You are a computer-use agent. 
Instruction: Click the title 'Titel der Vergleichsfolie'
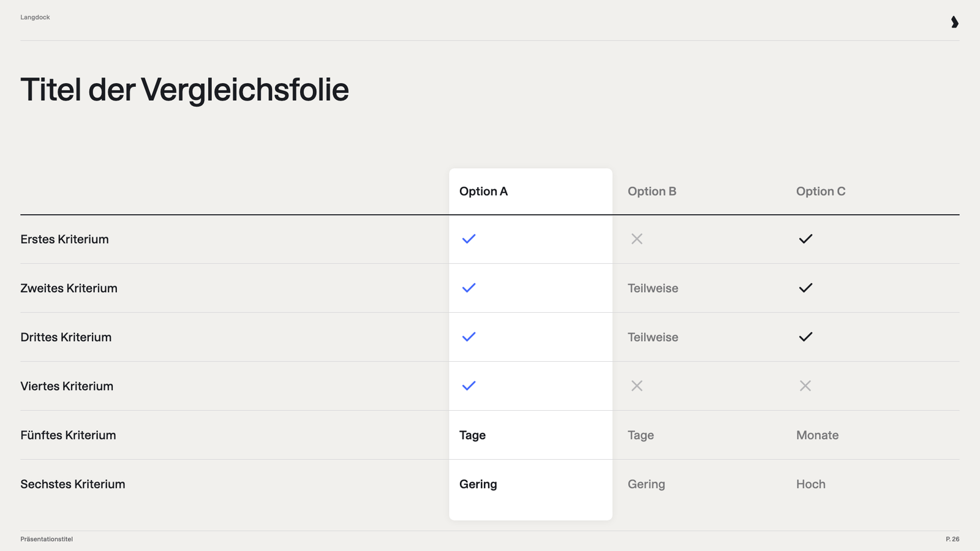point(184,90)
